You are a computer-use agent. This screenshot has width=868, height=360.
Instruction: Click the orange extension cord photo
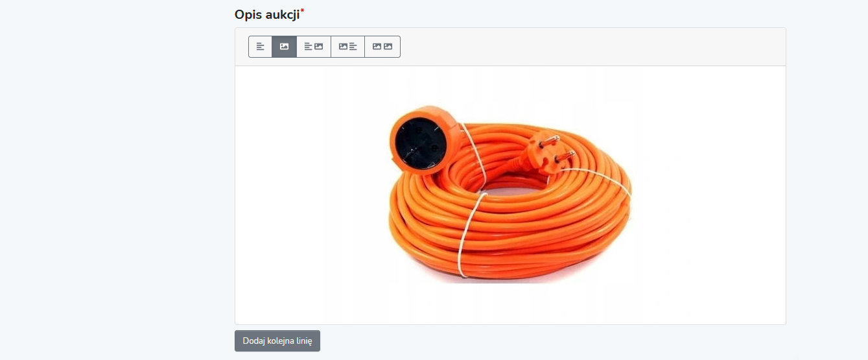(510, 193)
